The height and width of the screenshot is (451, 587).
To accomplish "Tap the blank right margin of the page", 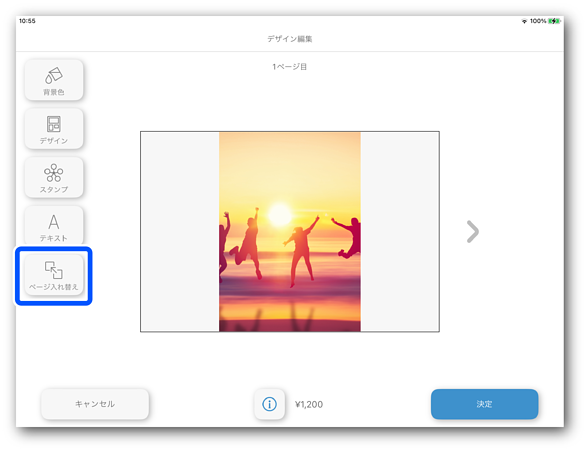I will tap(400, 232).
